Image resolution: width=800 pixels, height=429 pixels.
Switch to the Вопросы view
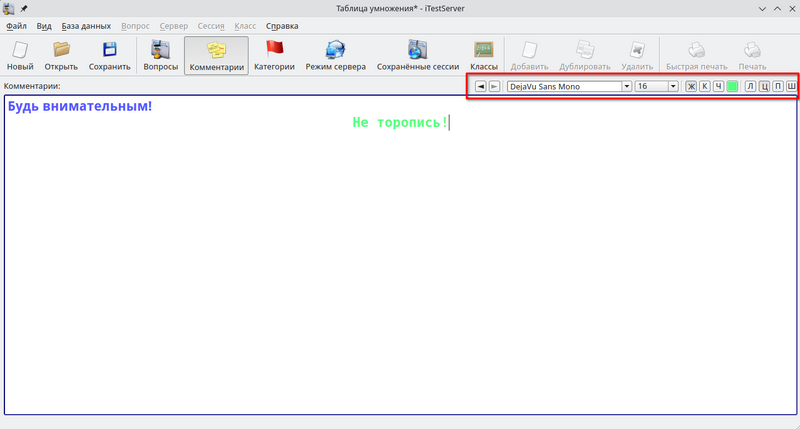click(161, 56)
